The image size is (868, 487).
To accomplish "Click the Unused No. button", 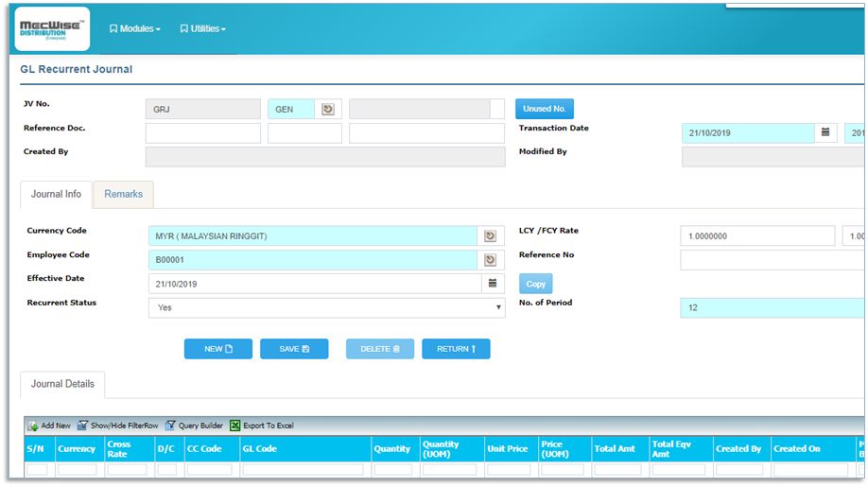I will [x=545, y=110].
